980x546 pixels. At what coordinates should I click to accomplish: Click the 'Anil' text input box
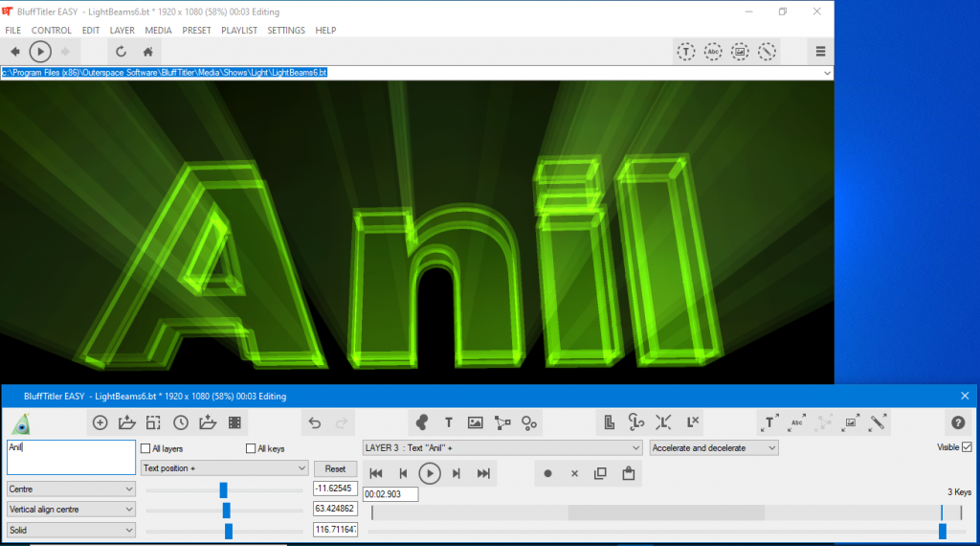[71, 457]
